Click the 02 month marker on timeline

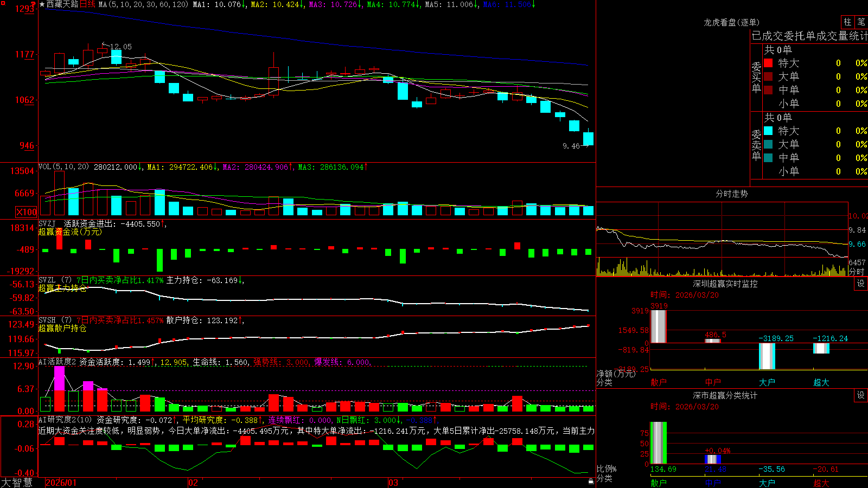(193, 483)
